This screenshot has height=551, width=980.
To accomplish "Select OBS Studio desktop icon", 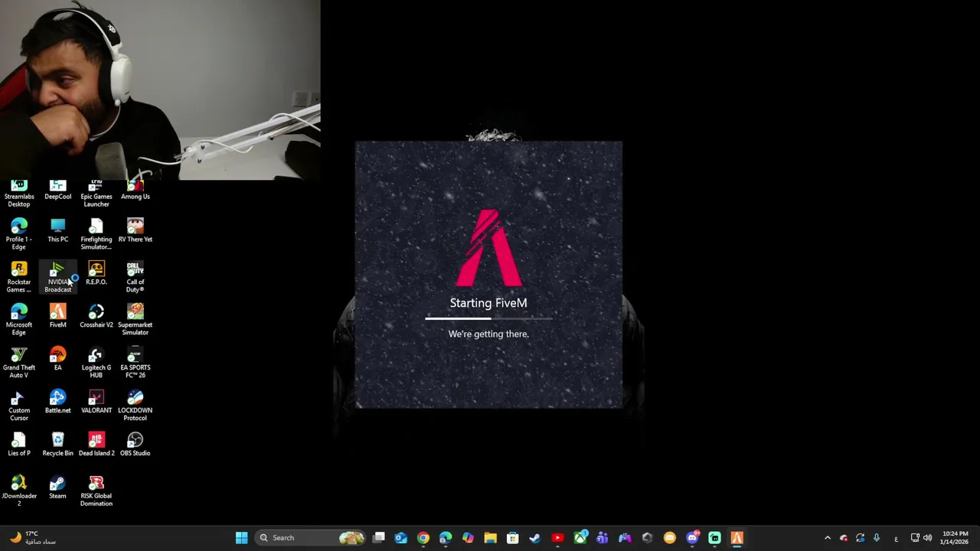I will point(135,445).
